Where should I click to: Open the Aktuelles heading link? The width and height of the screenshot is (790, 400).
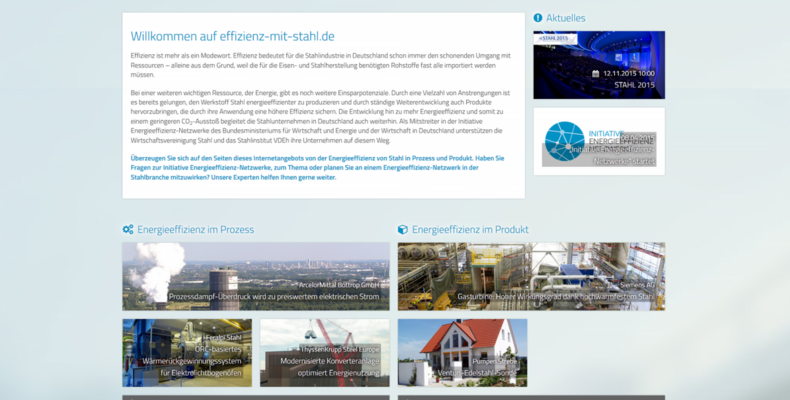point(566,18)
